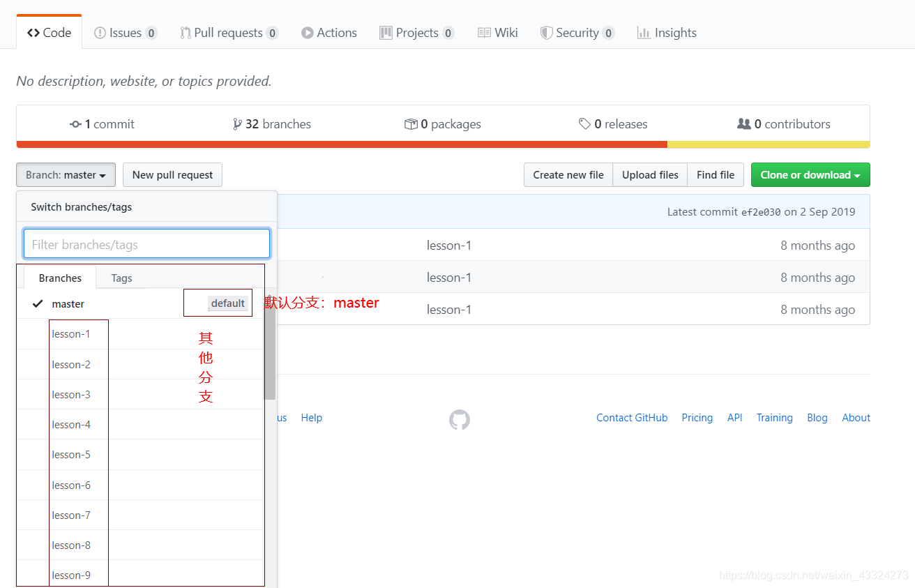Viewport: 915px width, 588px height.
Task: Switch to Tags tab in dropdown
Action: (x=121, y=278)
